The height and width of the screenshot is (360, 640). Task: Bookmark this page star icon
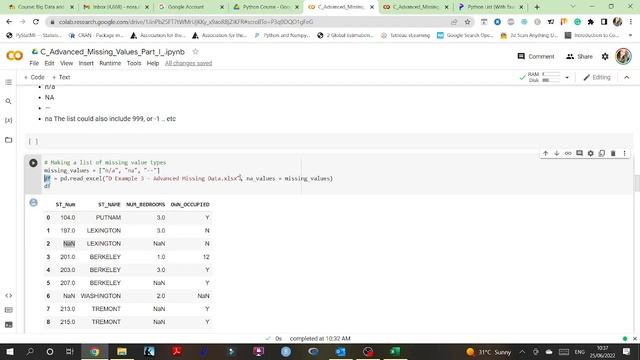point(467,22)
